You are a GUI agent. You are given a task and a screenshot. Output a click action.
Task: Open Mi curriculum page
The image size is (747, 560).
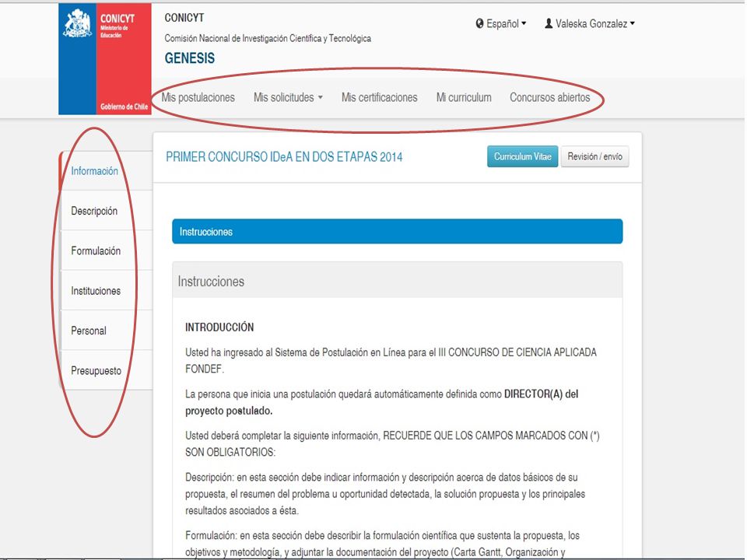click(x=464, y=98)
